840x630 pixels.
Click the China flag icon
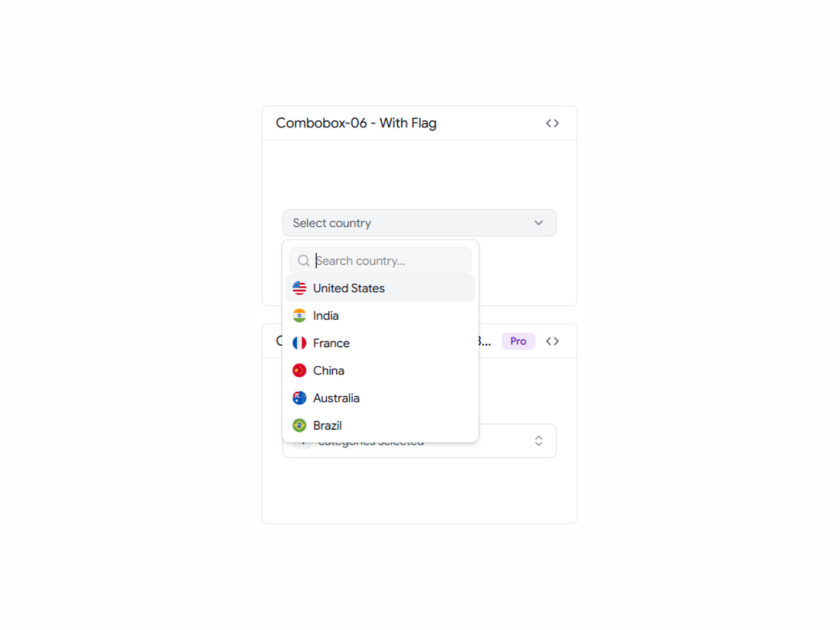click(300, 370)
